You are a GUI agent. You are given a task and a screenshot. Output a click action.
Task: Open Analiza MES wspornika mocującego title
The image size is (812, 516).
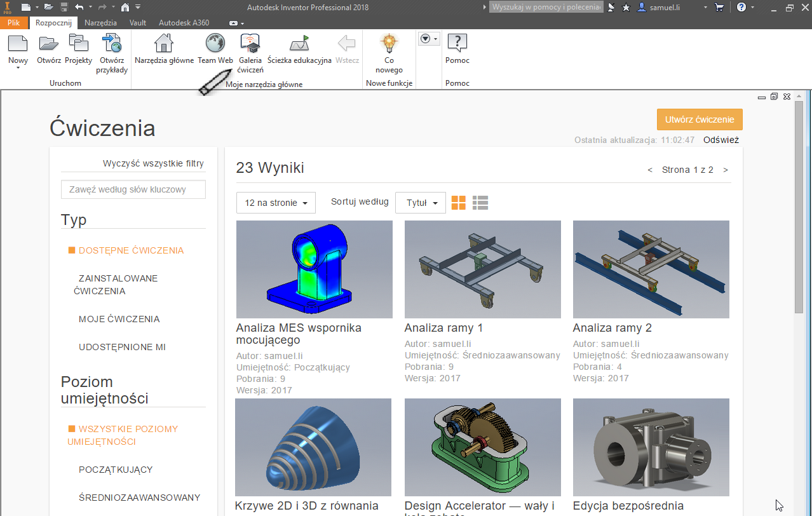tap(299, 334)
